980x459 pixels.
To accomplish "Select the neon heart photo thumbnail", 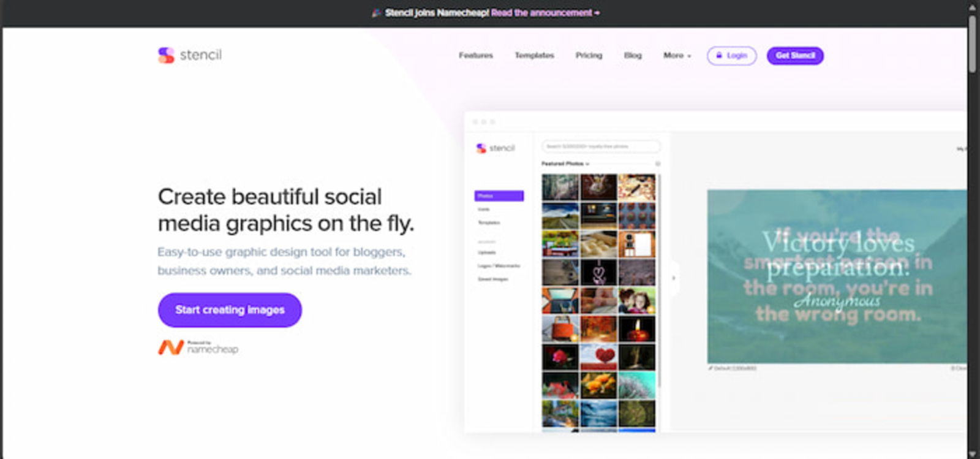I will (x=598, y=272).
